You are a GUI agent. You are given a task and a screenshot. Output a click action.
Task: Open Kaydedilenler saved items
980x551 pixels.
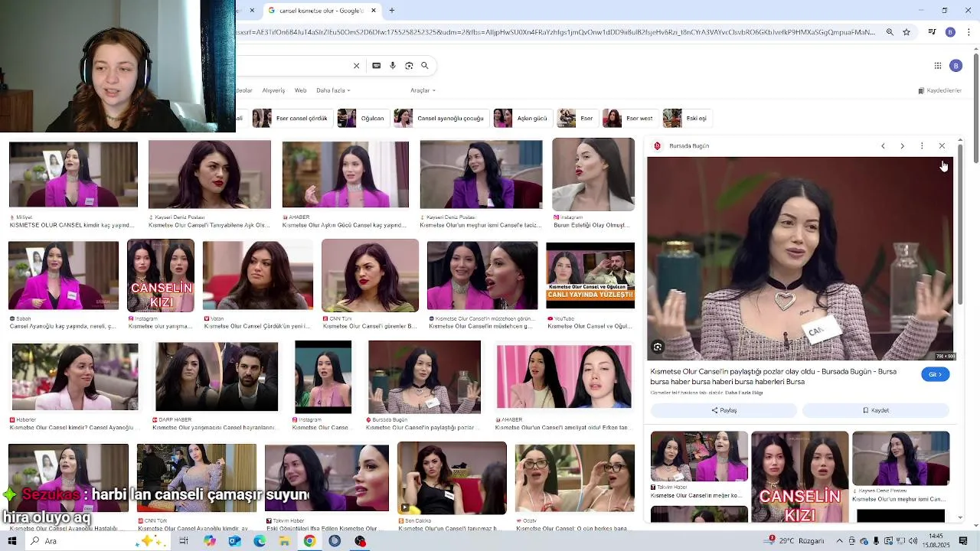pos(939,90)
